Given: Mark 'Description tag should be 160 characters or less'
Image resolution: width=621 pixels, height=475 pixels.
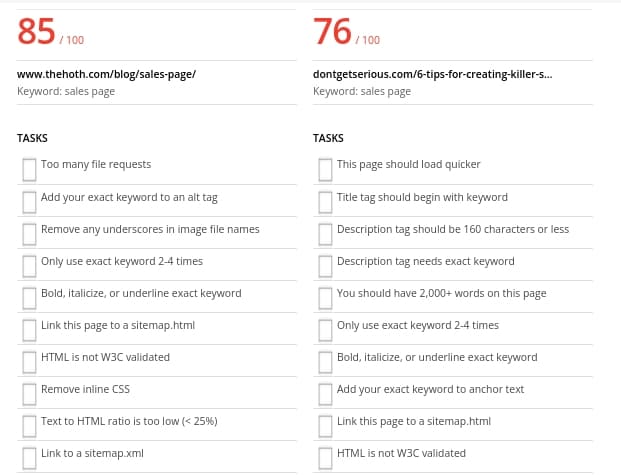Looking at the screenshot, I should tap(325, 234).
